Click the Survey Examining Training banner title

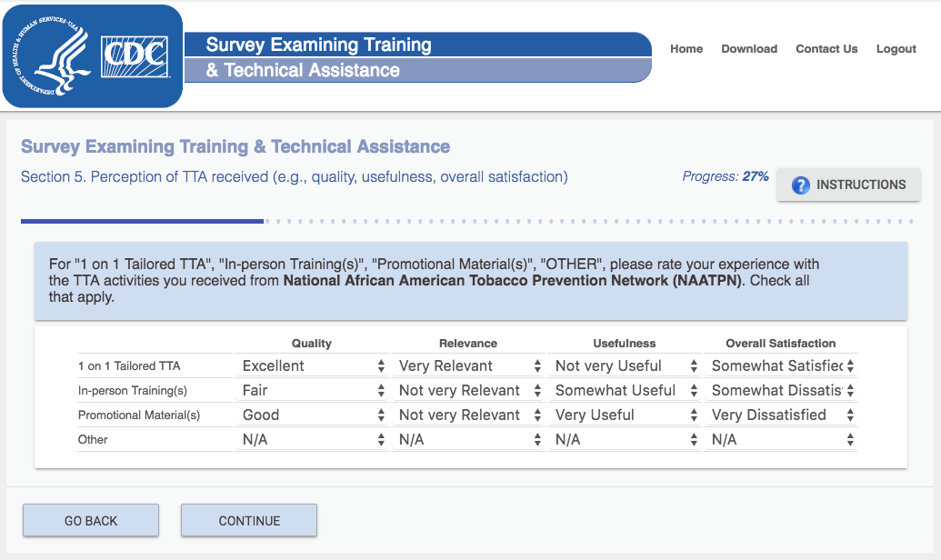coord(318,45)
